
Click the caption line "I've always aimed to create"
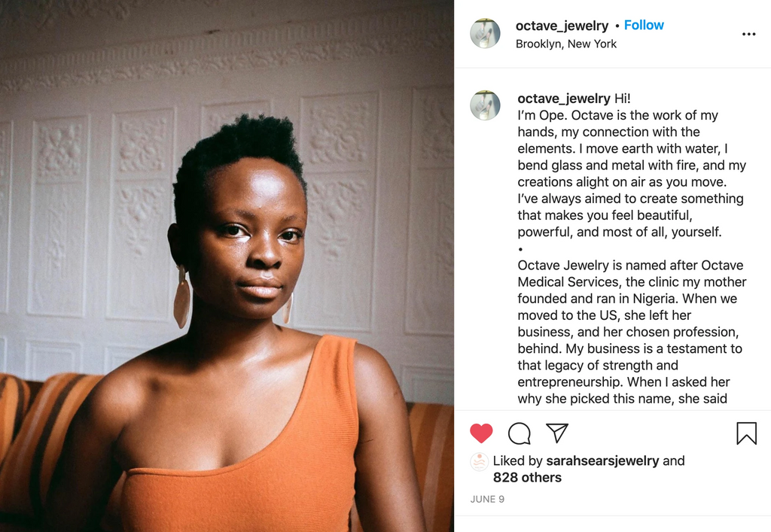click(630, 199)
